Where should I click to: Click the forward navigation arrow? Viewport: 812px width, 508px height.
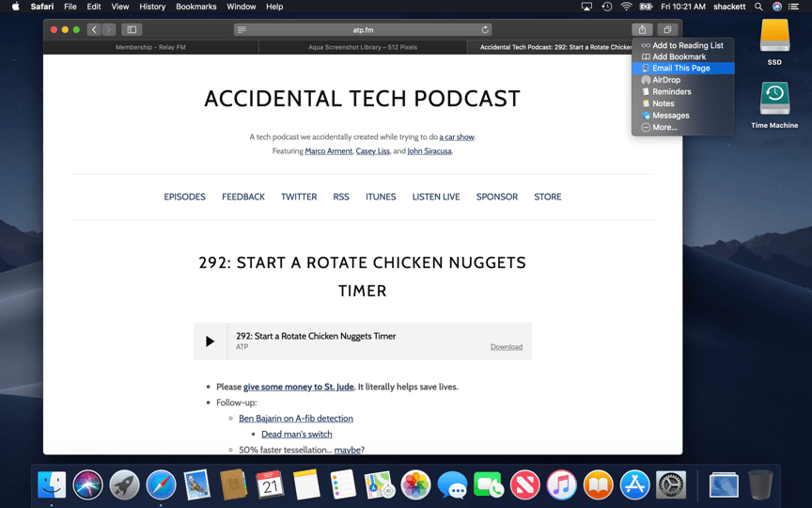(109, 29)
